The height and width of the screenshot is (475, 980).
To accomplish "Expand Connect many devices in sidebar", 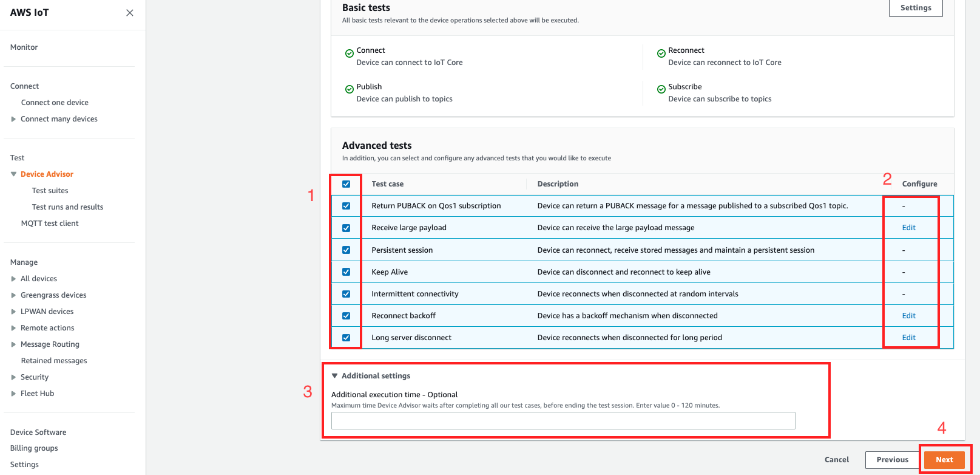I will [x=13, y=119].
